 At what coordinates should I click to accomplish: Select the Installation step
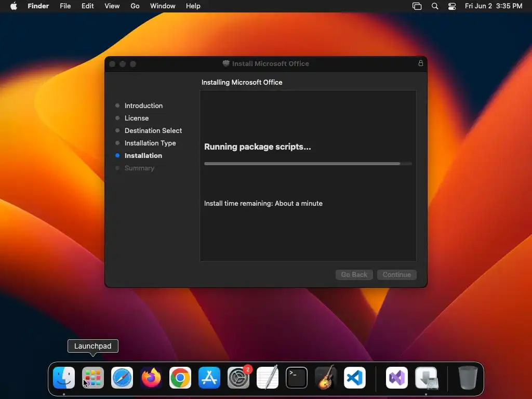click(x=143, y=155)
